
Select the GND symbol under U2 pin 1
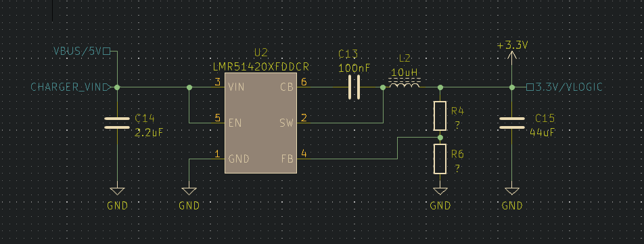(189, 191)
